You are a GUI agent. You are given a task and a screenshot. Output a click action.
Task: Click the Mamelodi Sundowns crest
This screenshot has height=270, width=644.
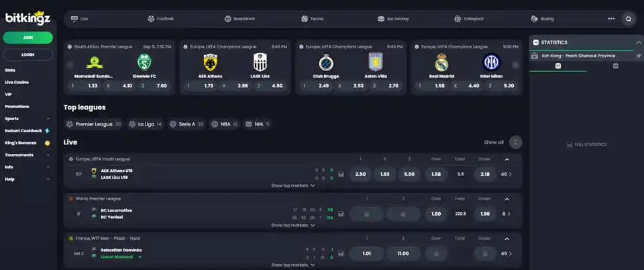pyautogui.click(x=95, y=62)
